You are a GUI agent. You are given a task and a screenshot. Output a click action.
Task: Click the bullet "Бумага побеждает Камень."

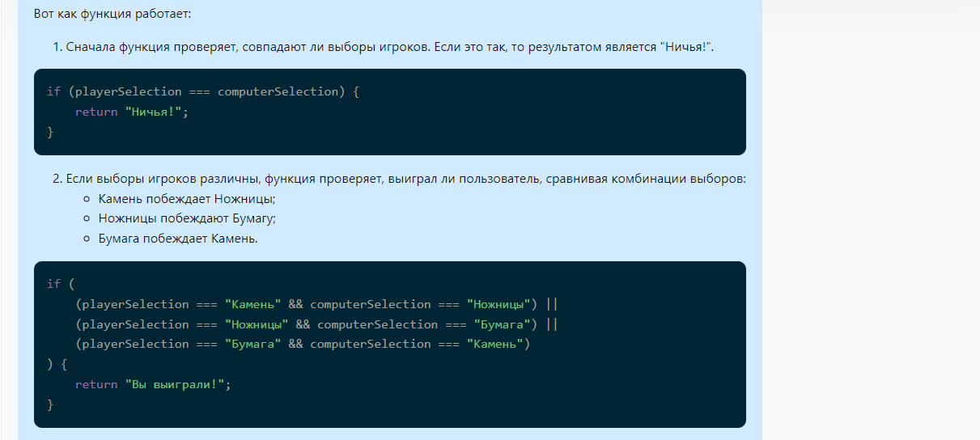pyautogui.click(x=178, y=239)
